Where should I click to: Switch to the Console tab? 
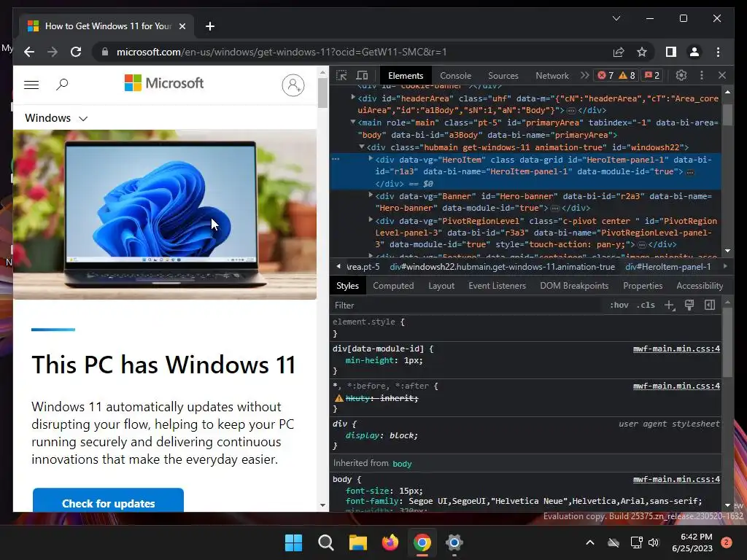455,76
